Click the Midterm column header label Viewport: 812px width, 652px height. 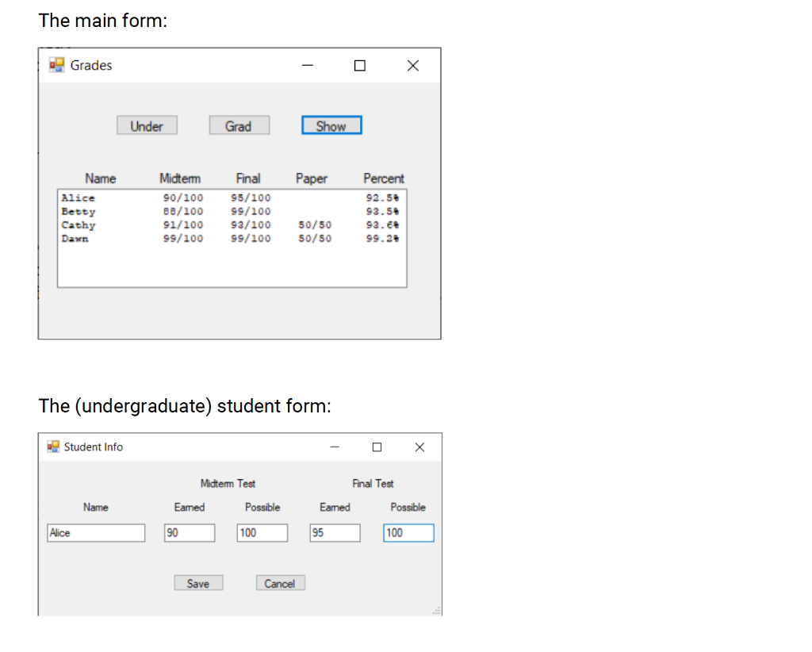point(180,178)
